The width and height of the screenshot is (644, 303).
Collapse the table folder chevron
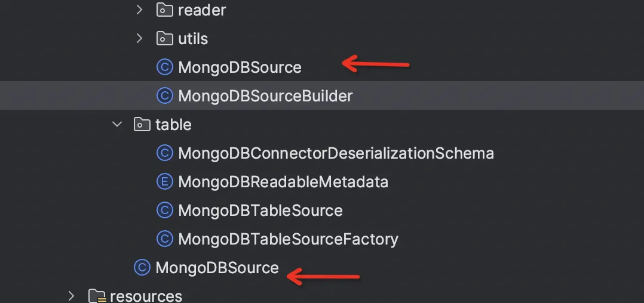tap(116, 125)
